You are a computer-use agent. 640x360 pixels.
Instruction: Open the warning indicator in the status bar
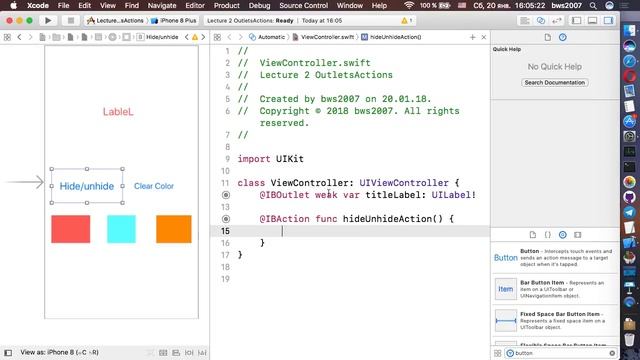407,20
